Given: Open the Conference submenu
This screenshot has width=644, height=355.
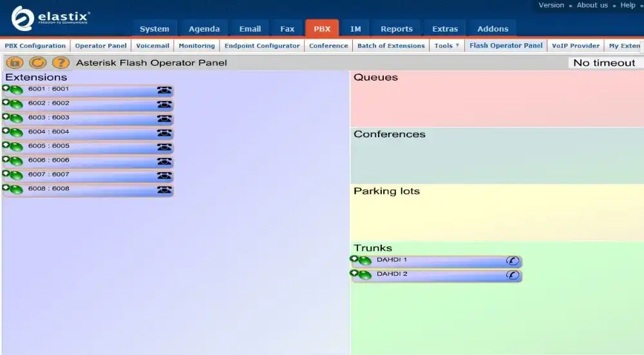Looking at the screenshot, I should click(328, 46).
